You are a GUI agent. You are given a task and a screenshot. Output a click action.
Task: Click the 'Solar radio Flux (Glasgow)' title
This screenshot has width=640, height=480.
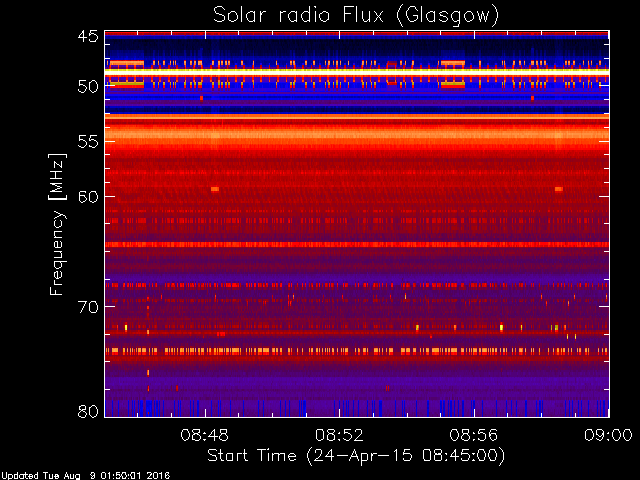tap(356, 16)
